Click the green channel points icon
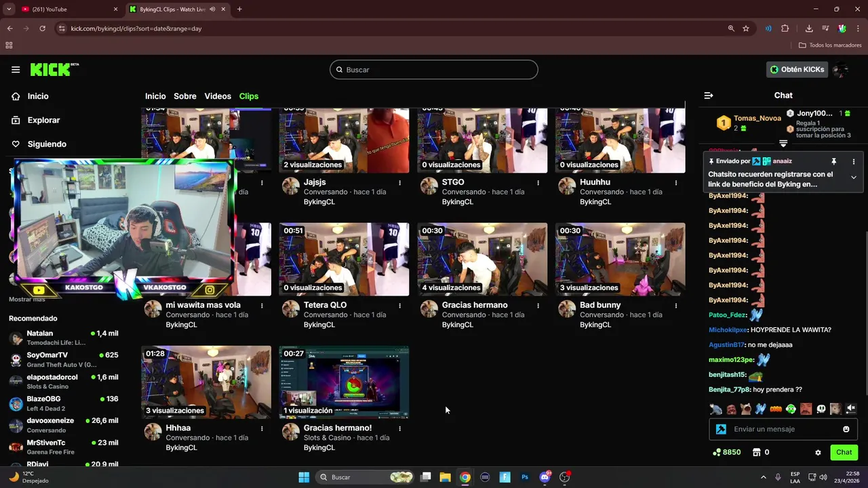 click(x=717, y=452)
